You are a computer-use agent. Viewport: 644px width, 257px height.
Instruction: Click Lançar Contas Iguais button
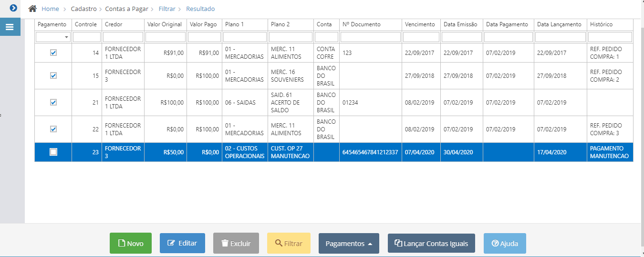(431, 243)
